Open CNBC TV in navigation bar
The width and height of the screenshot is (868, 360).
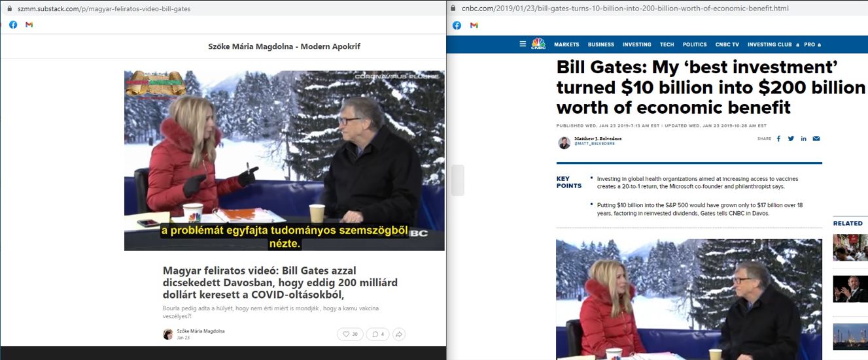point(727,44)
